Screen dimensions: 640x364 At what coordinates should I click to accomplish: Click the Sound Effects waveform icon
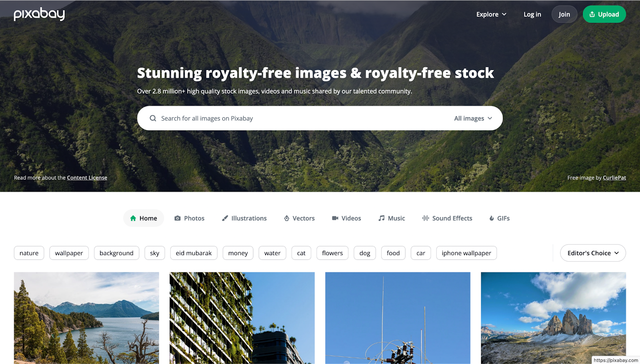click(426, 218)
